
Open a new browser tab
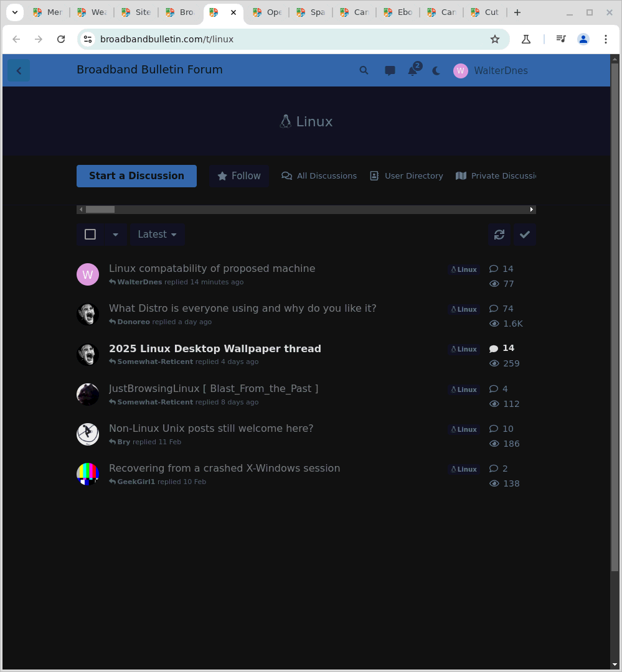pos(517,12)
